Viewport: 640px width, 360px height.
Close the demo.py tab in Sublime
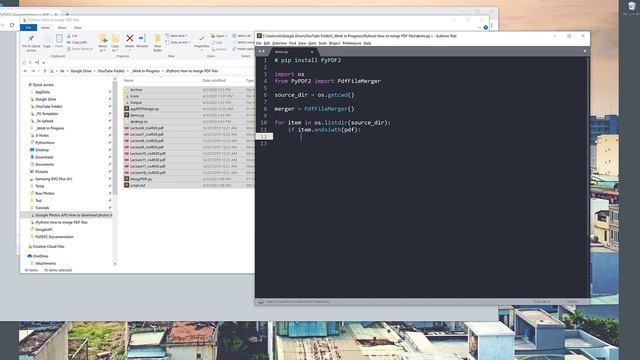pyautogui.click(x=312, y=52)
